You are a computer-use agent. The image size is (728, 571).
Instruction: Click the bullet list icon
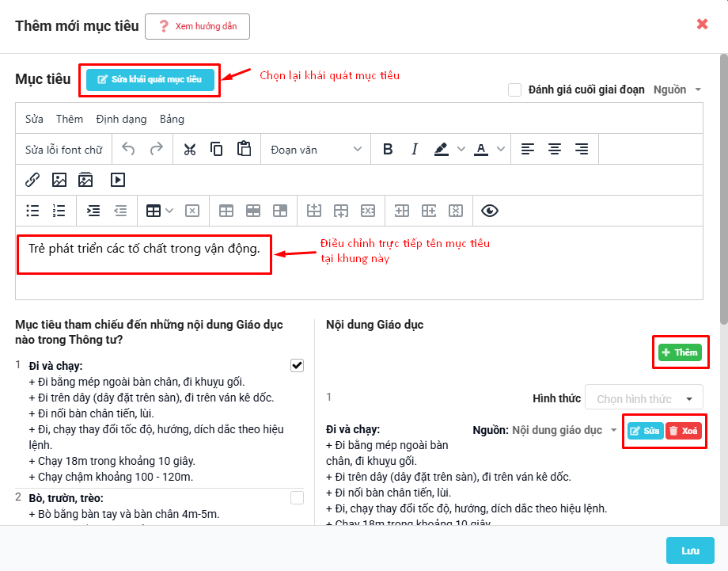click(32, 211)
